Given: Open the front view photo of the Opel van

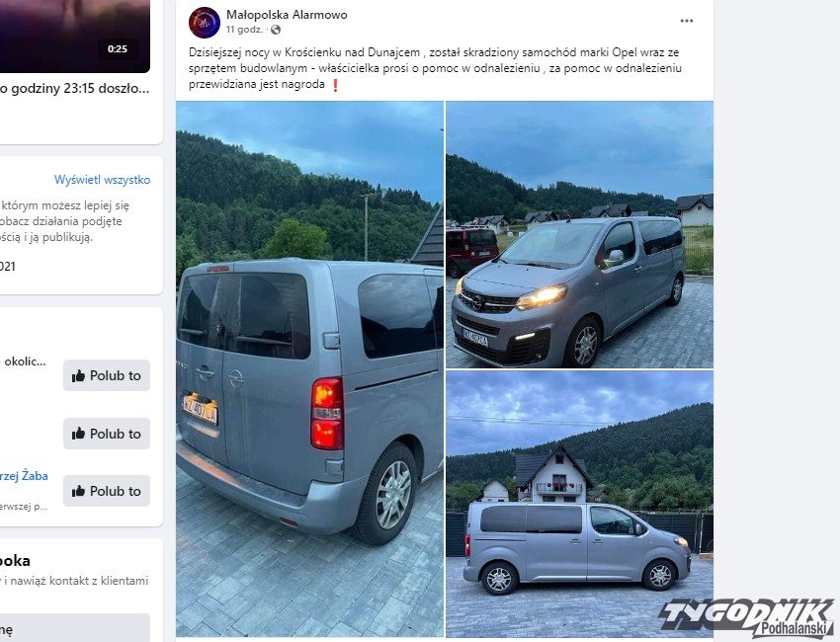Looking at the screenshot, I should point(580,234).
